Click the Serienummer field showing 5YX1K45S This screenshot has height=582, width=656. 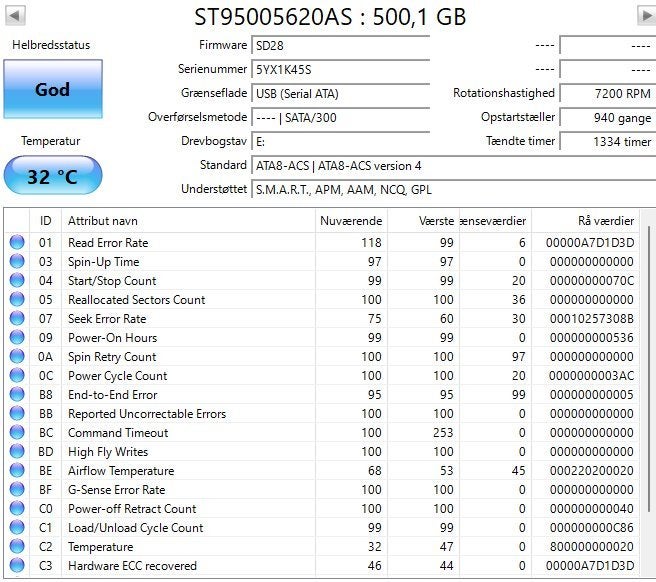[x=341, y=69]
